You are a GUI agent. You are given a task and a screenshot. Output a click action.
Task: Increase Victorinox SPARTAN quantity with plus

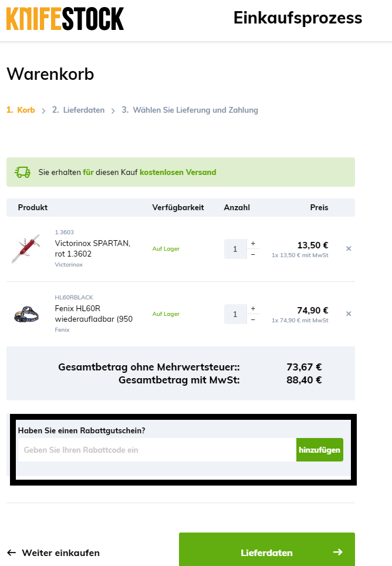(x=253, y=243)
